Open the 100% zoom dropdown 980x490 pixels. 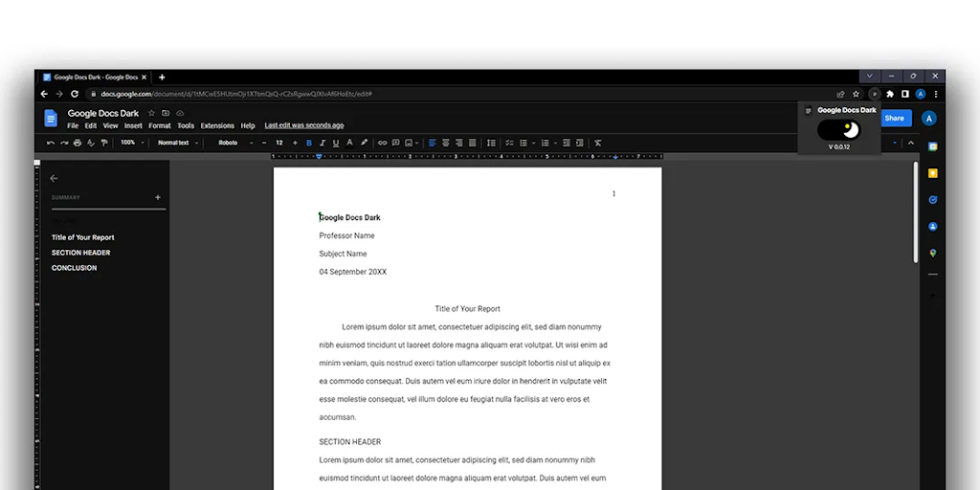(x=132, y=143)
